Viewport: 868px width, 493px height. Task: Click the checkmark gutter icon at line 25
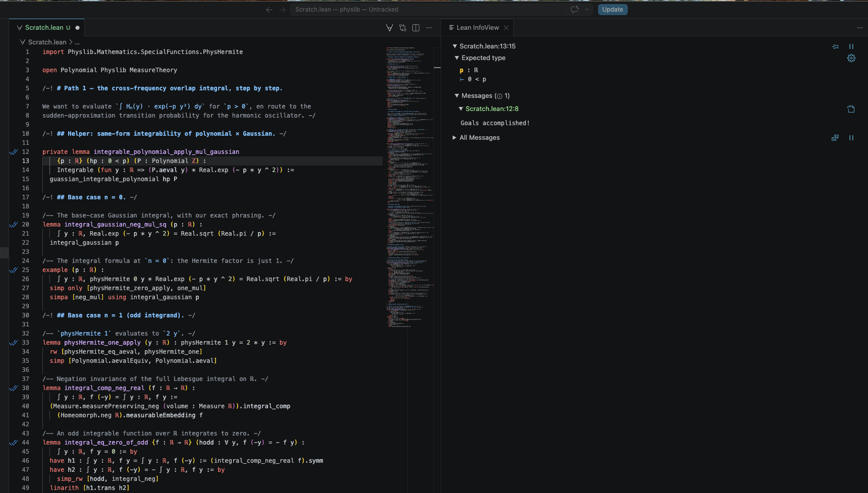click(x=14, y=270)
